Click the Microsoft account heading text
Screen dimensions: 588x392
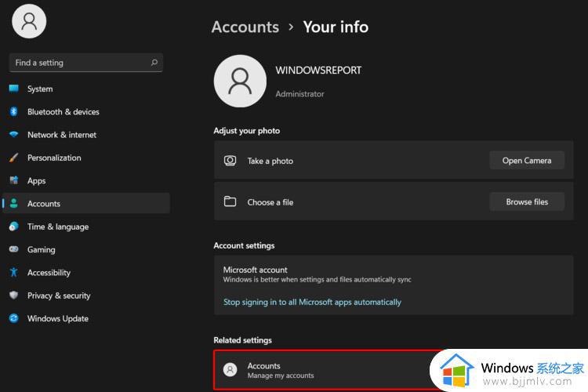pyautogui.click(x=255, y=270)
